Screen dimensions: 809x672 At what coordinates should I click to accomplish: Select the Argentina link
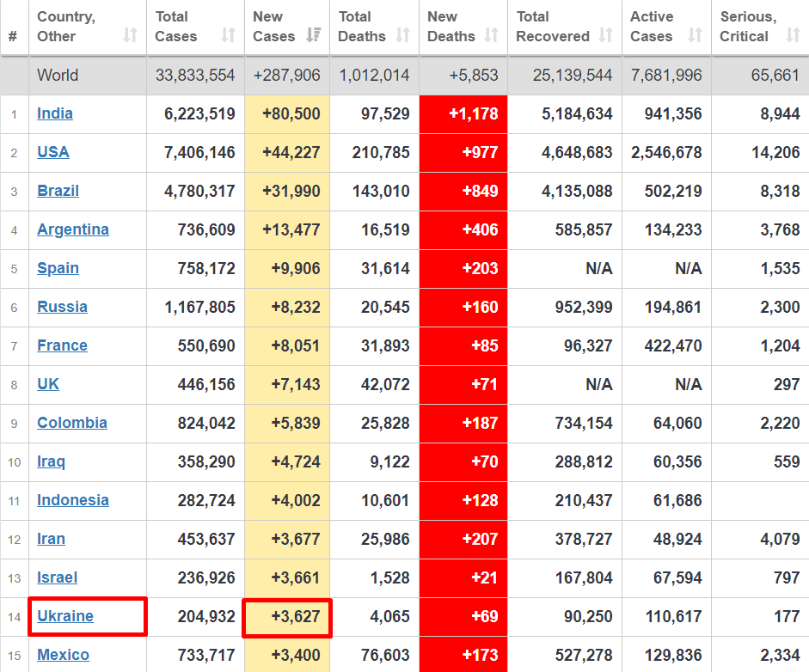[73, 229]
